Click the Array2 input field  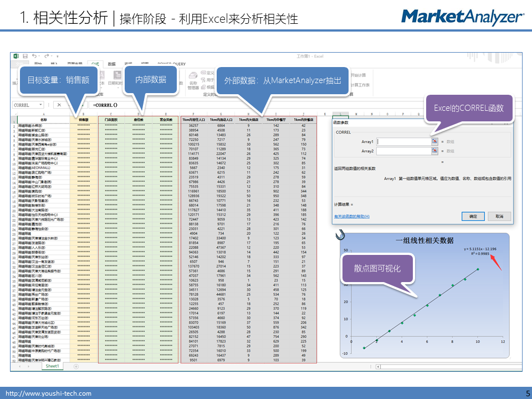coord(404,151)
